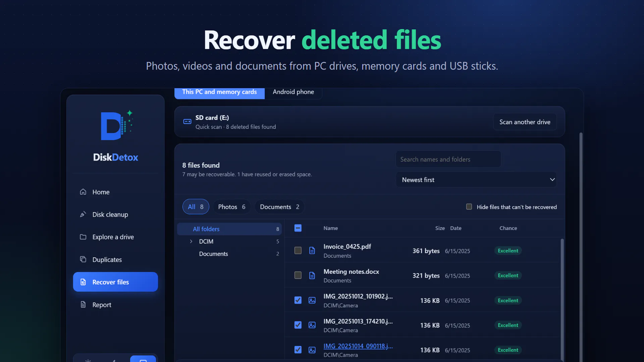The width and height of the screenshot is (644, 362).
Task: Check the Invoice_0425.pdf checkbox
Action: pos(298,250)
